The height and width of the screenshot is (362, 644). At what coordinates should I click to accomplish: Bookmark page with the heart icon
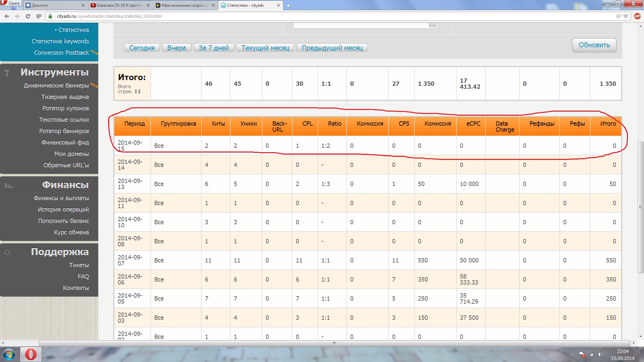(626, 16)
